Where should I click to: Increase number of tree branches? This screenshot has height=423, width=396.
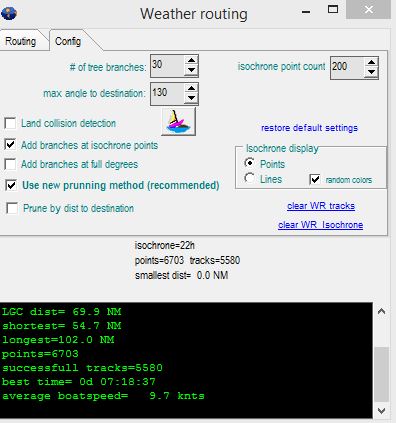pos(191,61)
